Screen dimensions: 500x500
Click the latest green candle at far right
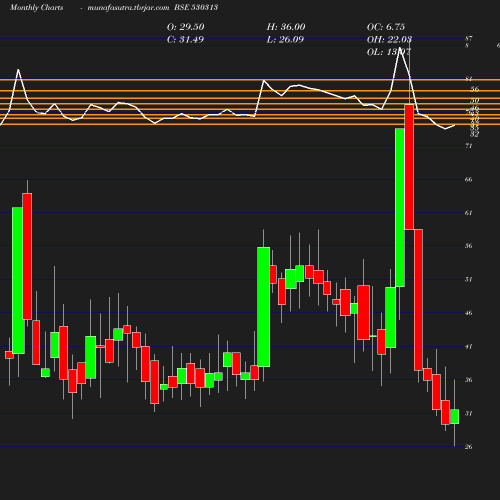[x=454, y=416]
